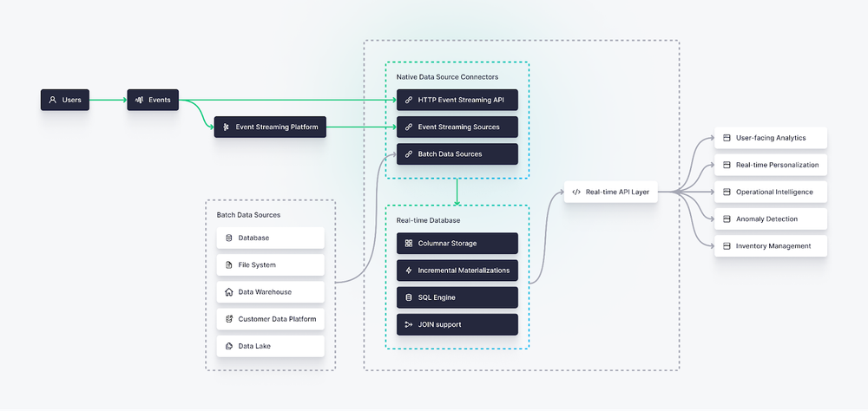This screenshot has width=868, height=411.
Task: Click the Event Streaming Platform icon
Action: click(227, 127)
